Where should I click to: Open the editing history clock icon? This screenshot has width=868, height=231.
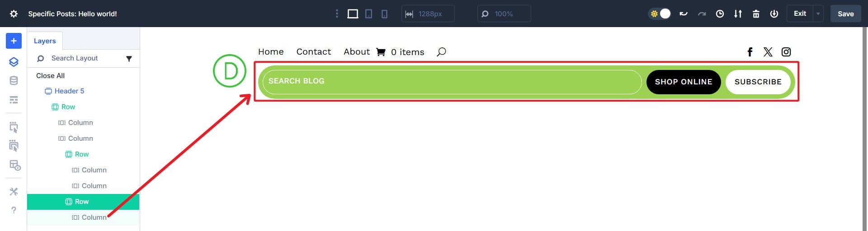(720, 14)
